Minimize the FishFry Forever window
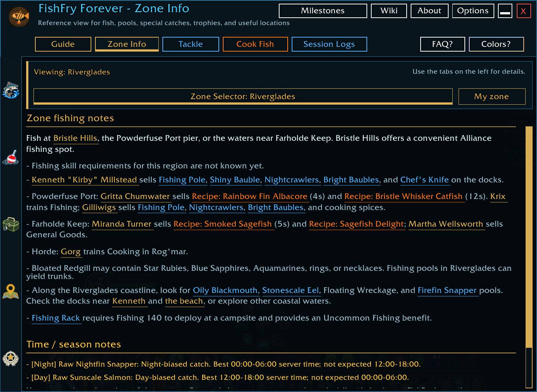537x392 pixels. [x=505, y=11]
